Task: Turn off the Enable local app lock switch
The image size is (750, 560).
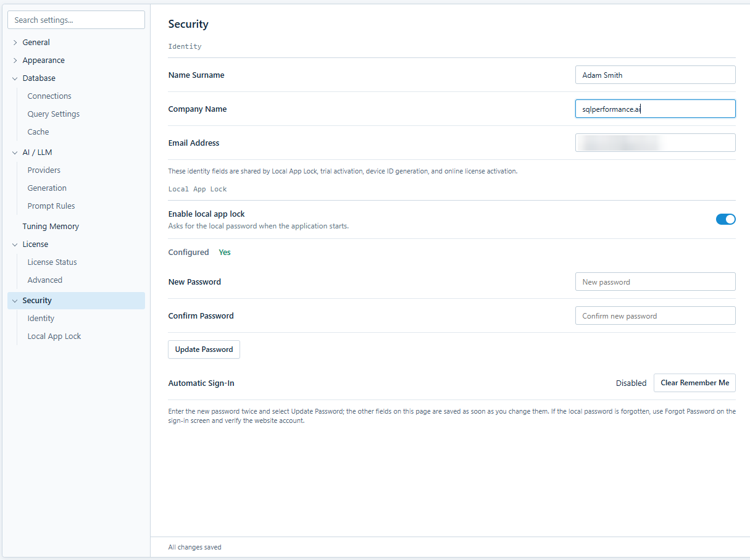Action: click(x=725, y=219)
